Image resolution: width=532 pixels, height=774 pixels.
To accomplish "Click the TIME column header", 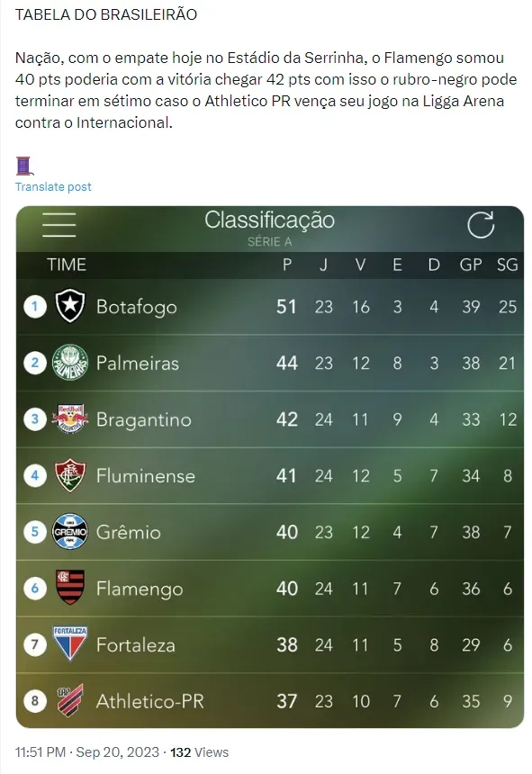I will [67, 265].
